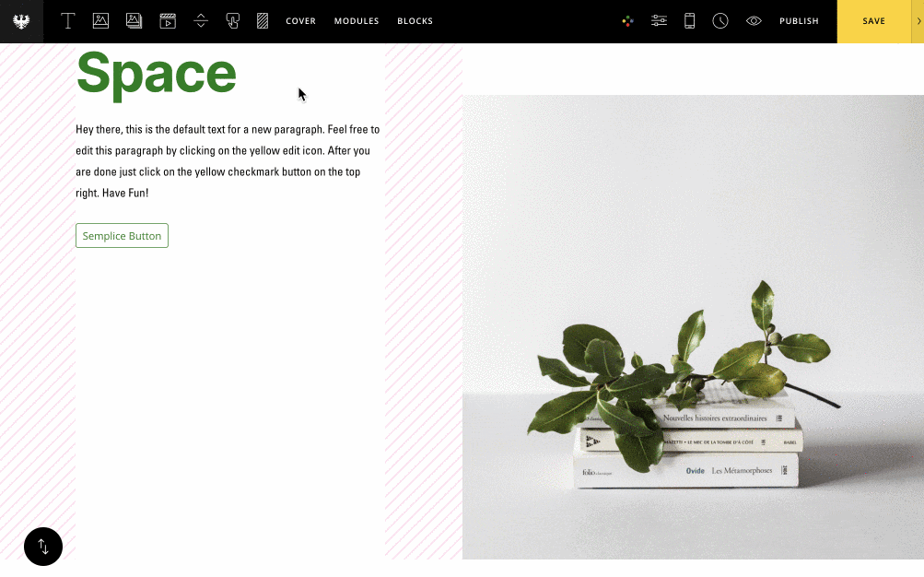The image size is (924, 577).
Task: Open page settings sliders icon
Action: pos(659,21)
